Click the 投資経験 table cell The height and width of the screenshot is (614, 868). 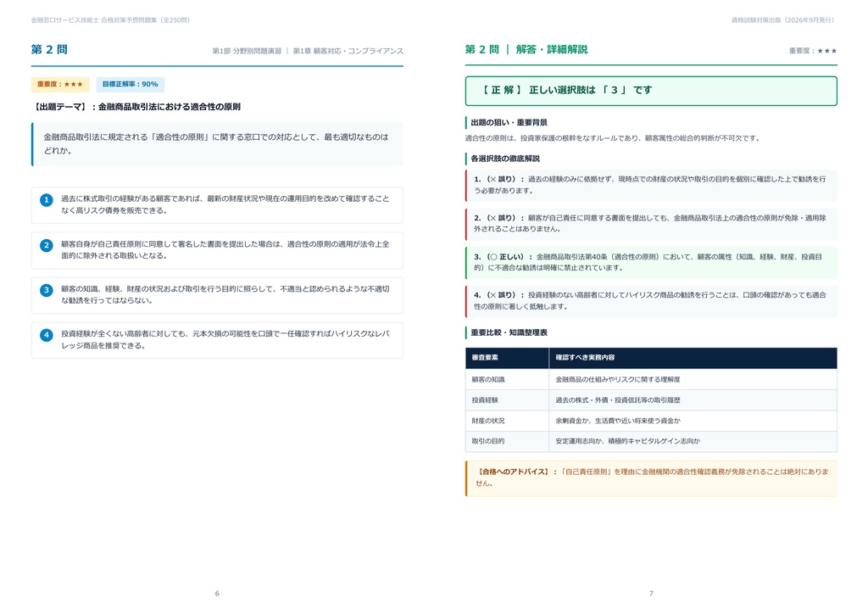[507, 399]
